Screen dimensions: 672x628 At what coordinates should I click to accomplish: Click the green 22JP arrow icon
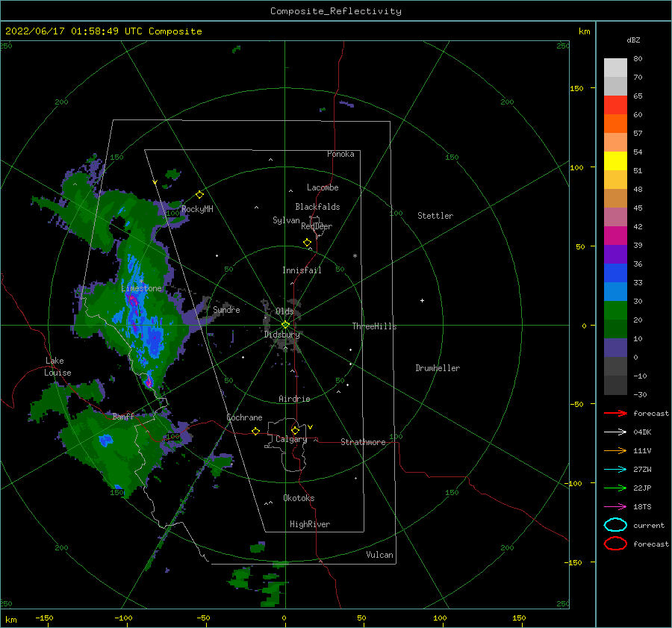[x=615, y=488]
